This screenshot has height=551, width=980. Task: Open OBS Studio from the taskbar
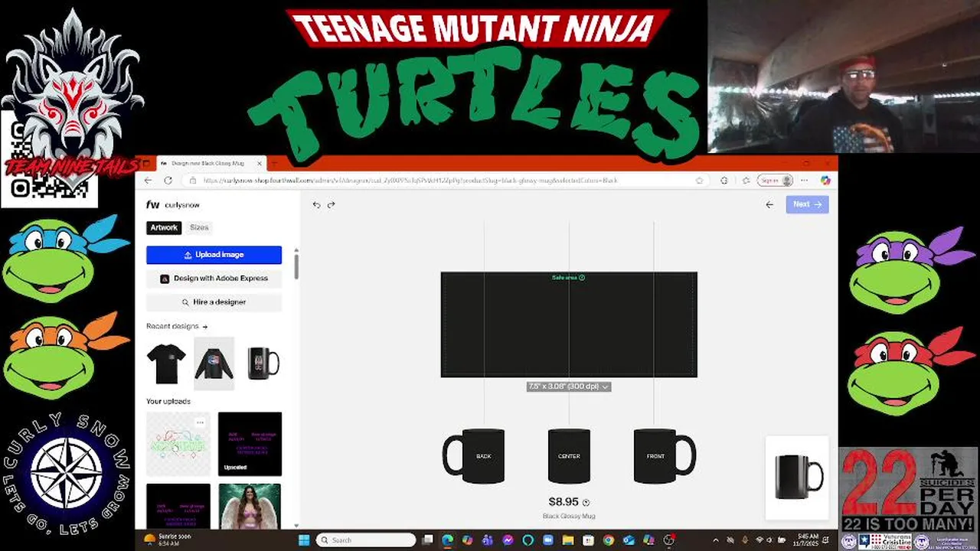668,540
